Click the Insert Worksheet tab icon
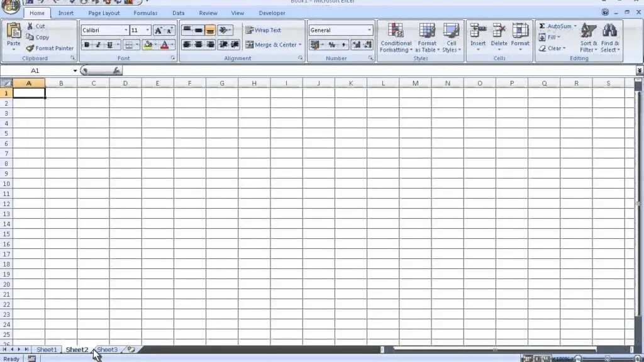Image resolution: width=644 pixels, height=362 pixels. (131, 349)
